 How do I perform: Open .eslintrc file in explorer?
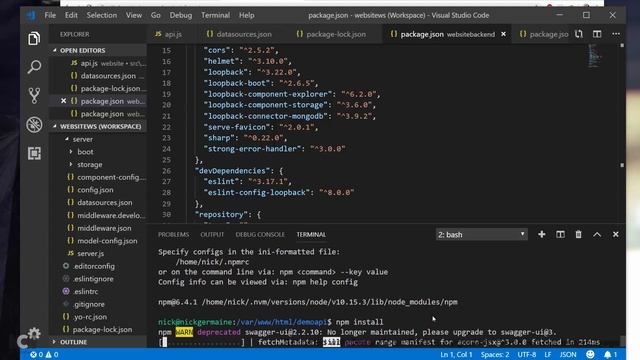pyautogui.click(x=98, y=291)
